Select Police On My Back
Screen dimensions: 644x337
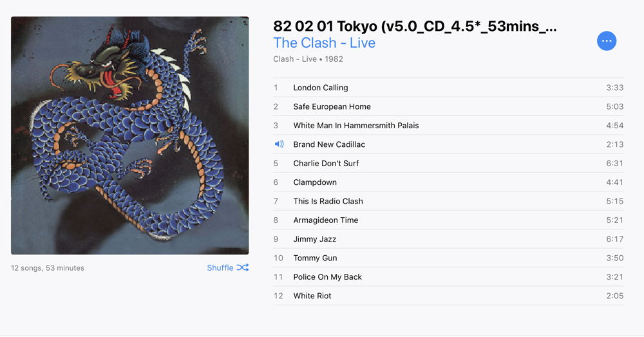click(448, 276)
